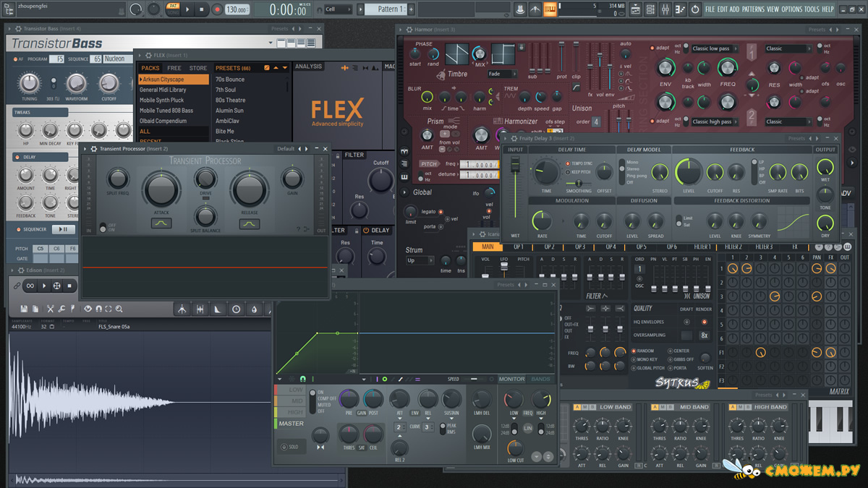
Task: Switch to the FREE tab in FLEX
Action: 174,68
